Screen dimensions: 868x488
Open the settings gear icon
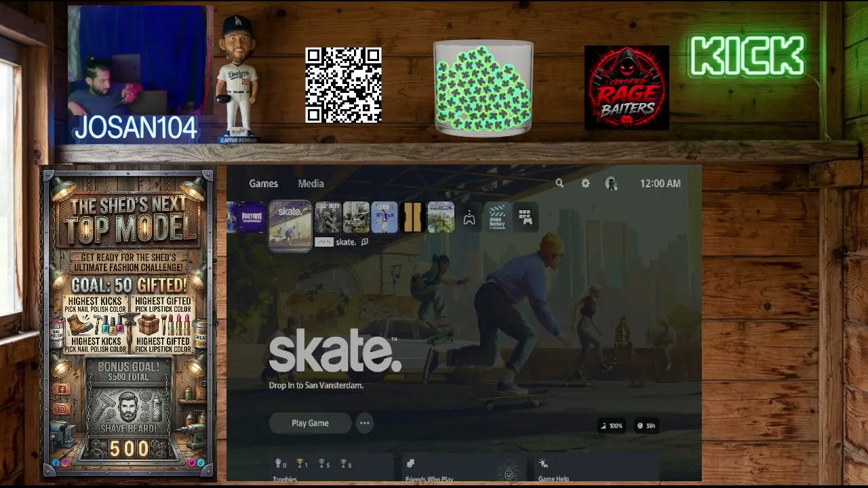pos(585,183)
